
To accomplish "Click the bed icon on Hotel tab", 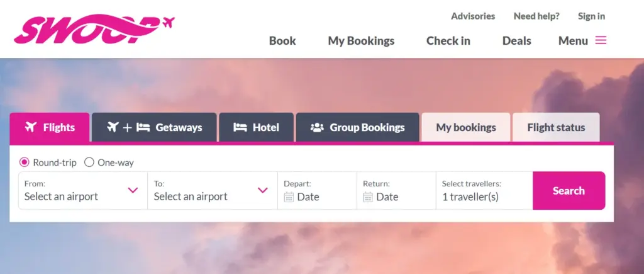I will pos(240,127).
